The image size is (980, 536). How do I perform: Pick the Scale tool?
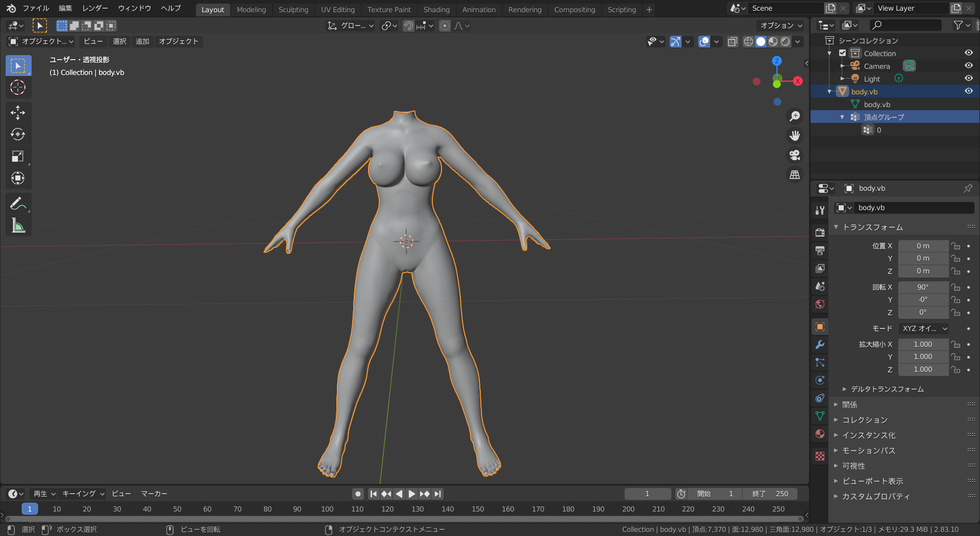pyautogui.click(x=18, y=156)
